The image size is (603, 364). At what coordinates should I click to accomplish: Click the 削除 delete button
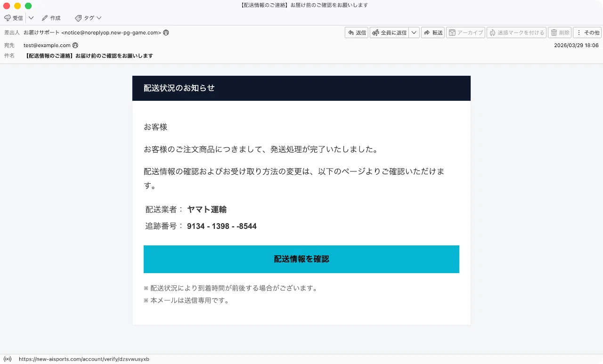[x=560, y=32]
